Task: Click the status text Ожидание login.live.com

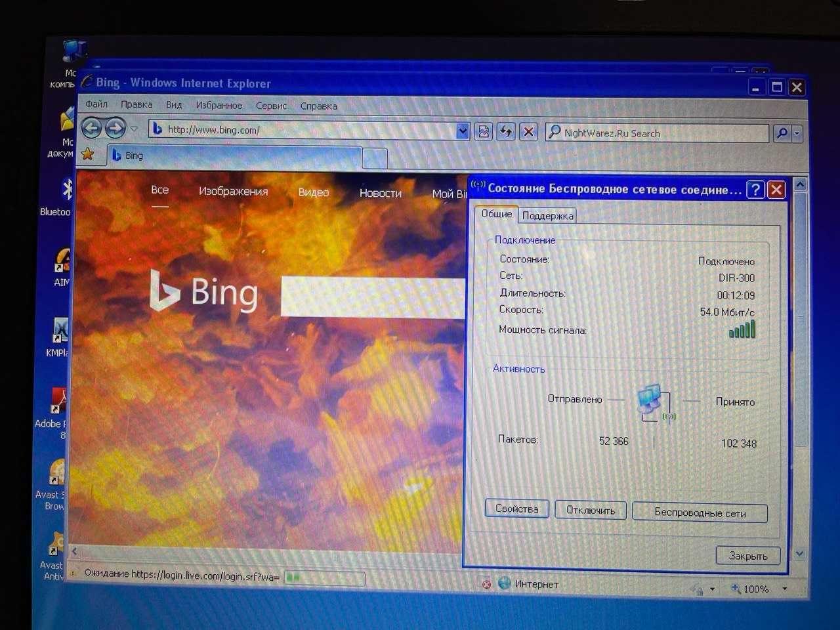Action: pyautogui.click(x=182, y=574)
